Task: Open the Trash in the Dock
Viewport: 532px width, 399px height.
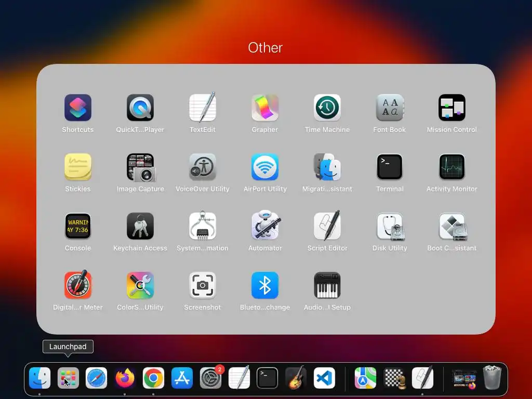Action: pyautogui.click(x=492, y=377)
